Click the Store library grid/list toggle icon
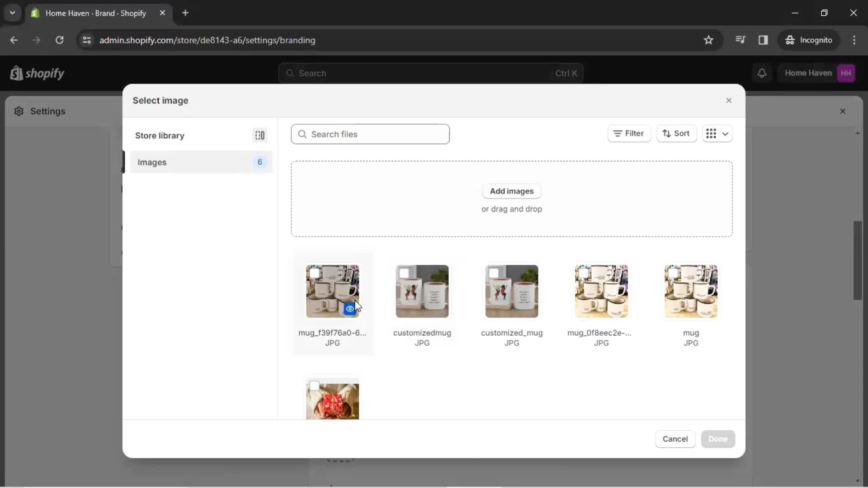The image size is (868, 488). tap(260, 135)
